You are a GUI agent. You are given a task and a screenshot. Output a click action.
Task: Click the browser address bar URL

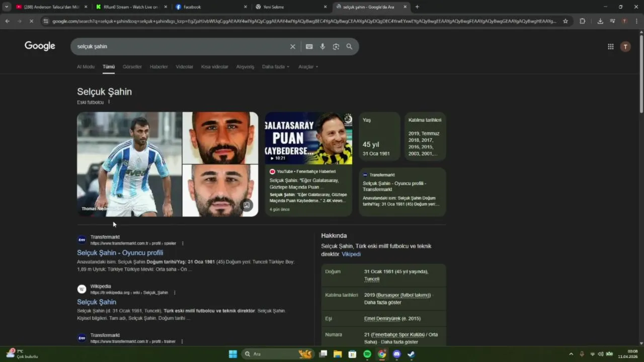click(x=304, y=21)
